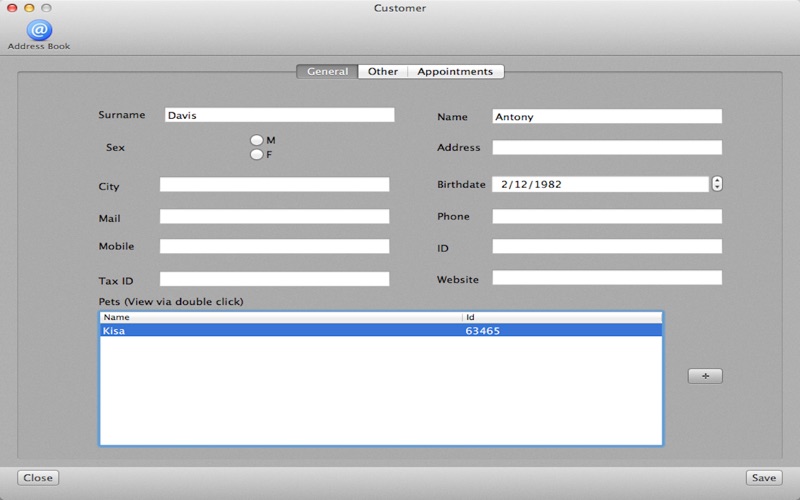Minimize the Customer window with yellow button
800x500 pixels.
tap(29, 8)
